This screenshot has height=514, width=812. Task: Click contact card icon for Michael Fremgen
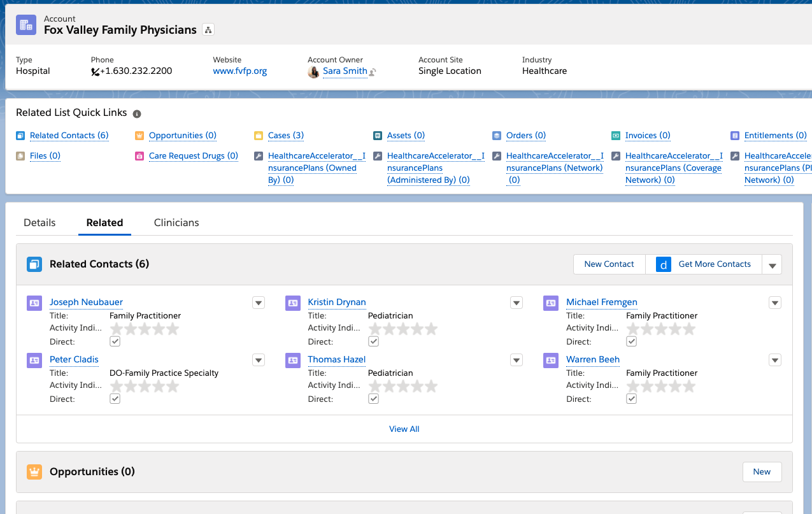551,303
